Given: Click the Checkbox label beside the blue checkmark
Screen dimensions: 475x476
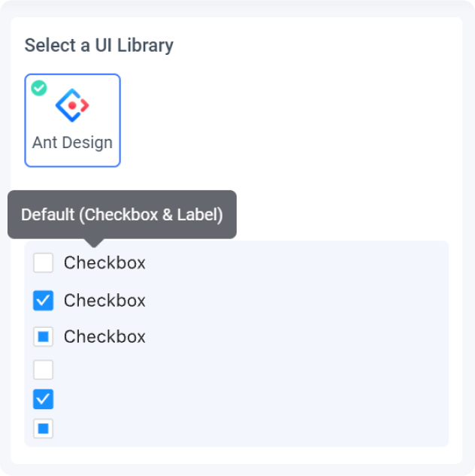Looking at the screenshot, I should click(104, 301).
